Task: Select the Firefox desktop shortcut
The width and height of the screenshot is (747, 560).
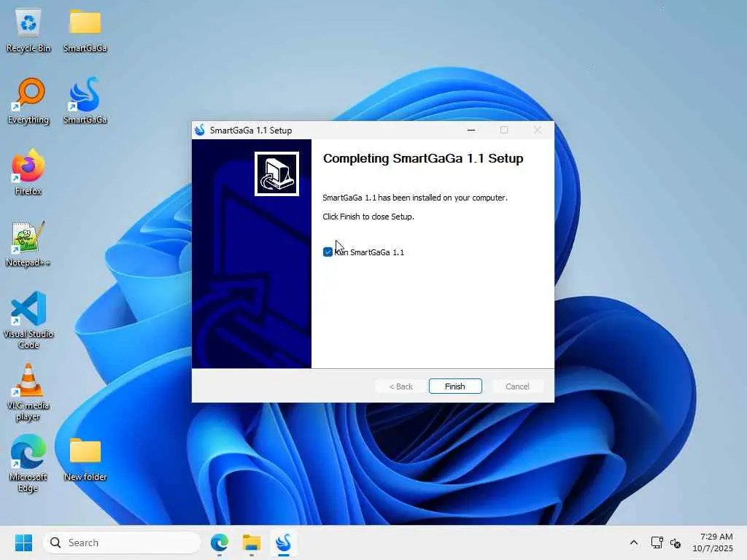Action: tap(28, 172)
